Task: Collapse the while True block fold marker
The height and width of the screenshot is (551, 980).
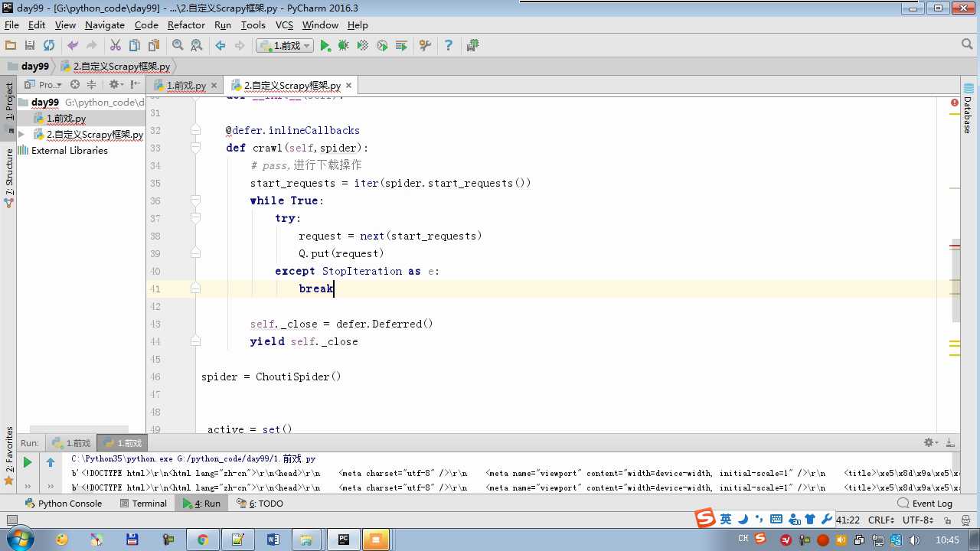Action: (196, 201)
